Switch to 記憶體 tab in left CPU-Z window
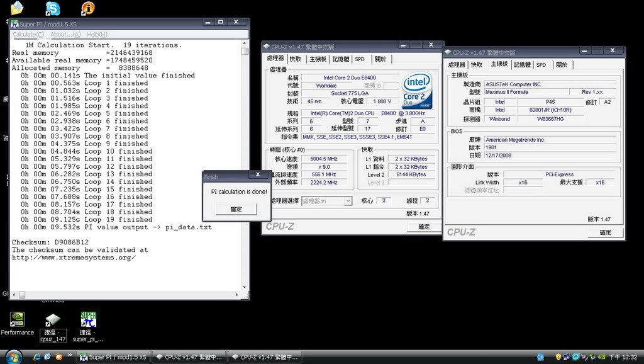The height and width of the screenshot is (364, 644). [341, 59]
